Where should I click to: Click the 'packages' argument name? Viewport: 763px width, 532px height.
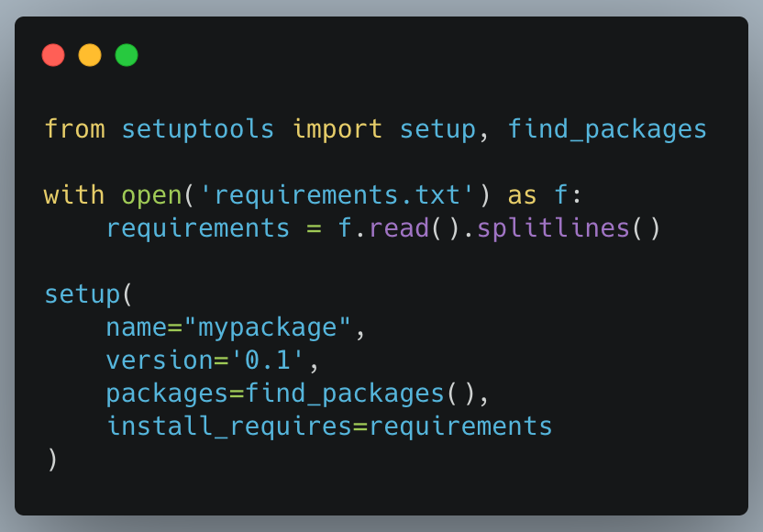167,393
